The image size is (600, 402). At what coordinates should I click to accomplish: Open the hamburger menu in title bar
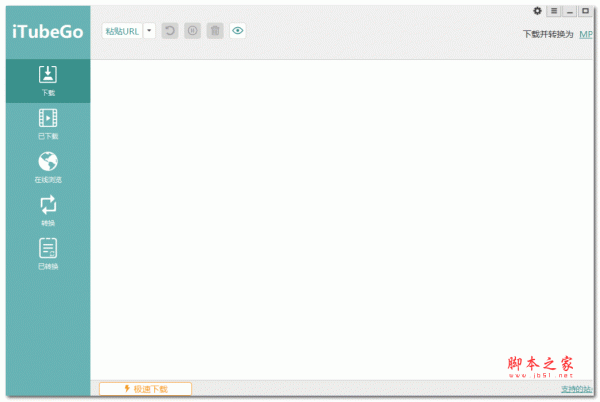(x=554, y=11)
